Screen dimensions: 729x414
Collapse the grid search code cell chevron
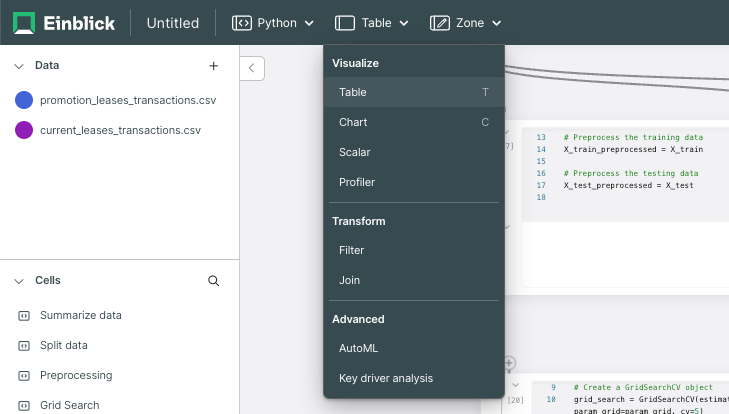(x=516, y=385)
